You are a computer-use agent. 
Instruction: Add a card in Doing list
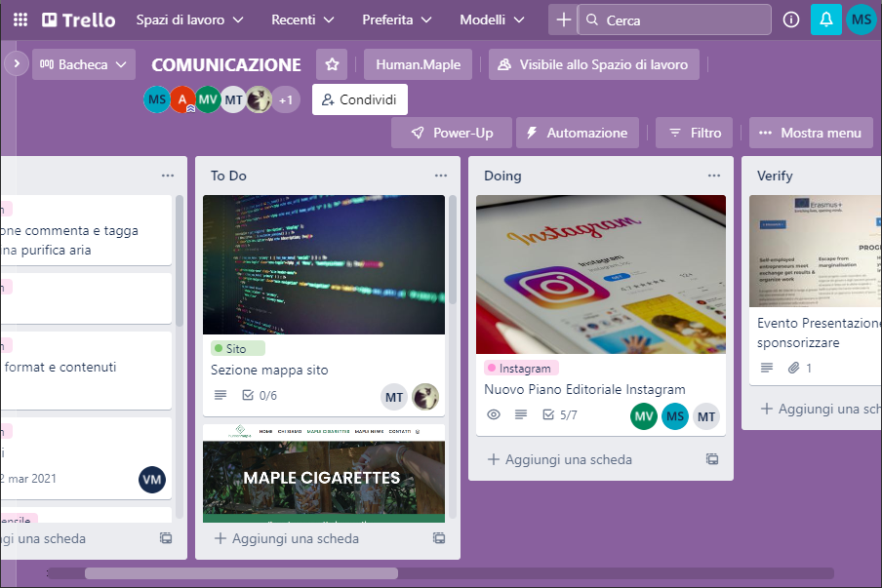point(560,459)
